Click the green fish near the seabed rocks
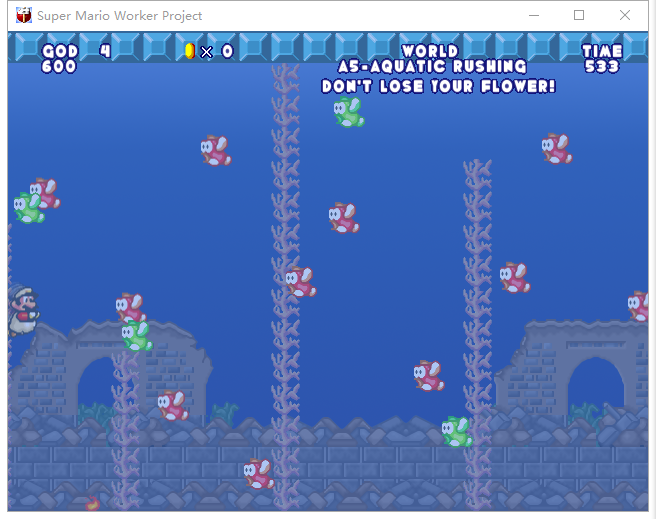This screenshot has width=656, height=519. click(457, 432)
